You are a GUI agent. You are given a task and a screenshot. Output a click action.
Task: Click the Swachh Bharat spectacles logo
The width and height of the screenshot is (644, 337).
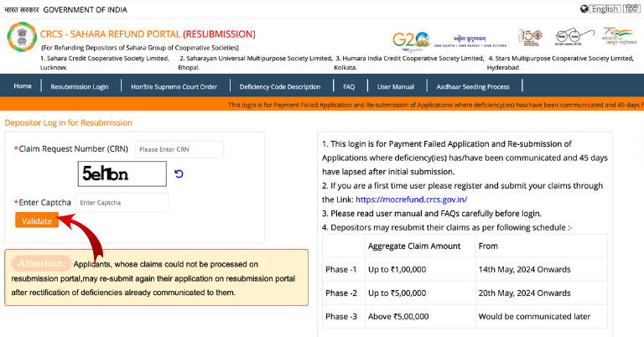point(574,37)
